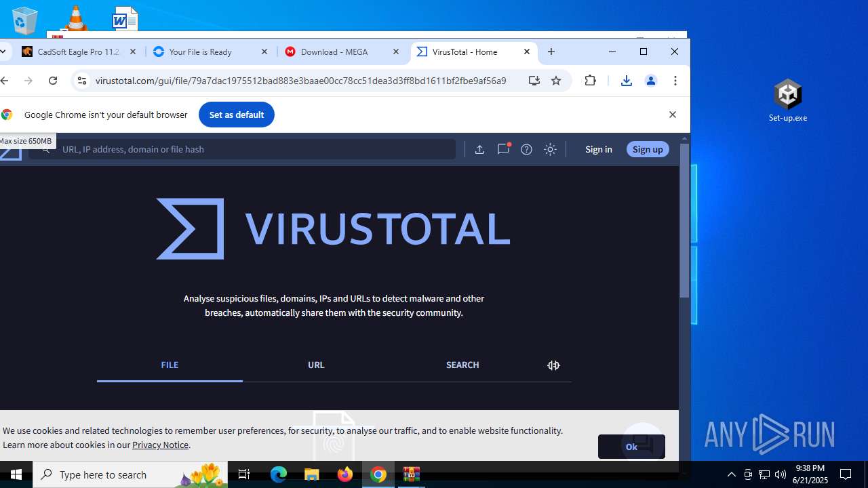Viewport: 868px width, 488px height.
Task: Open the API monitor icon tab
Action: pyautogui.click(x=553, y=365)
